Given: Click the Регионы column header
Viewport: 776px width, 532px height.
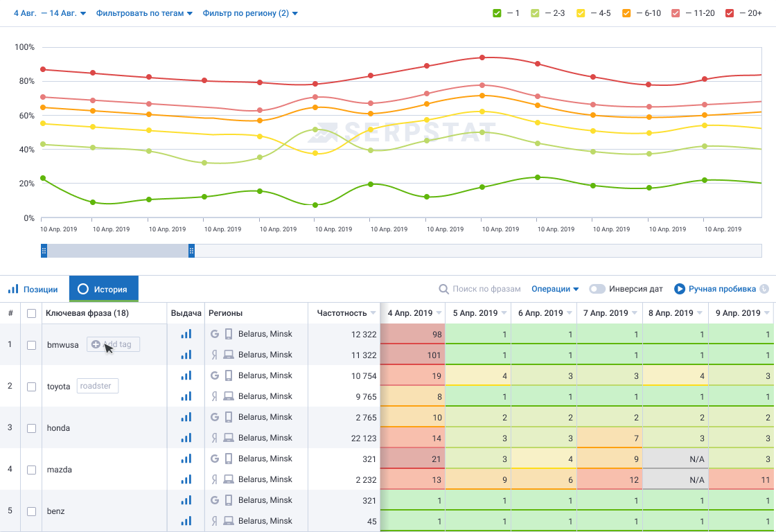Looking at the screenshot, I should click(x=226, y=313).
